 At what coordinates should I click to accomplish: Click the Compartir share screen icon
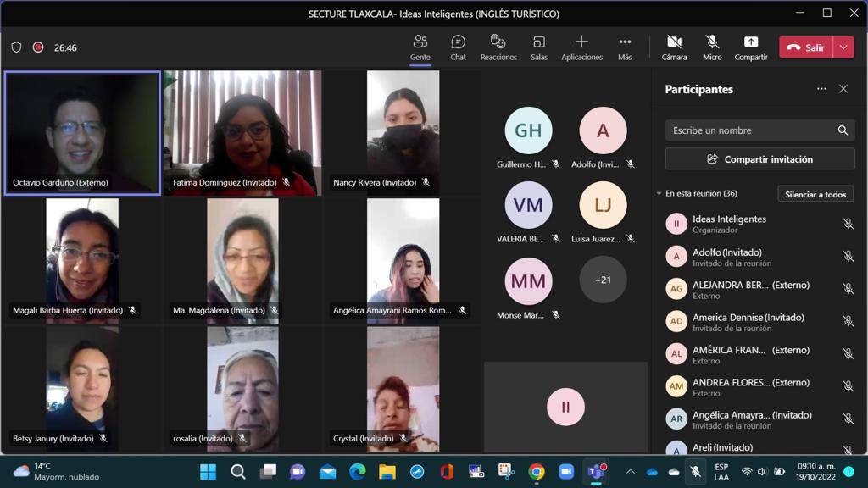pyautogui.click(x=750, y=47)
